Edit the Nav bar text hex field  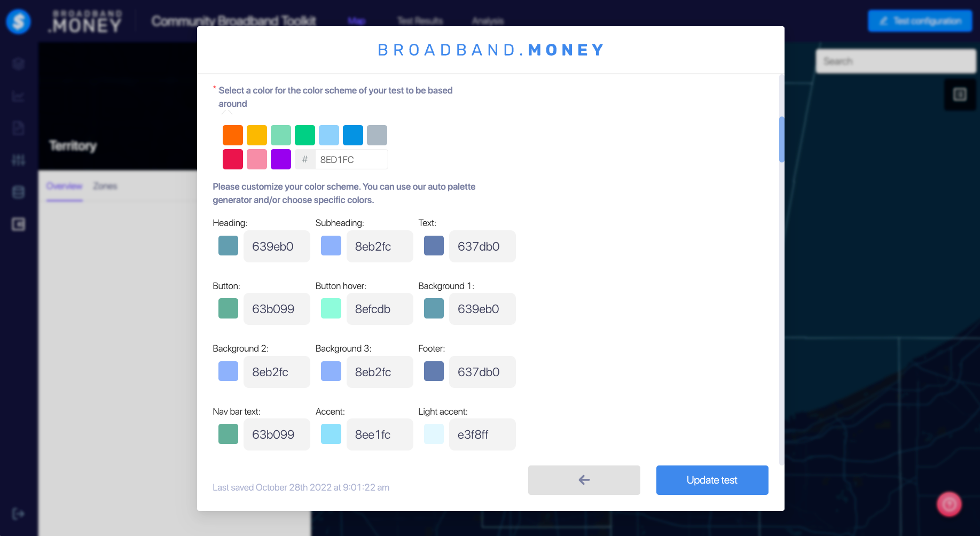(x=277, y=434)
